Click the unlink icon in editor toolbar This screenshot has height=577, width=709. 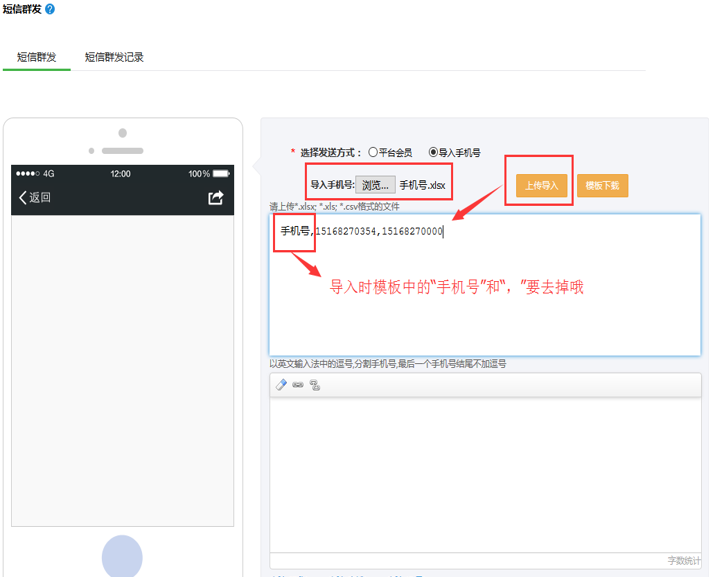click(x=314, y=385)
